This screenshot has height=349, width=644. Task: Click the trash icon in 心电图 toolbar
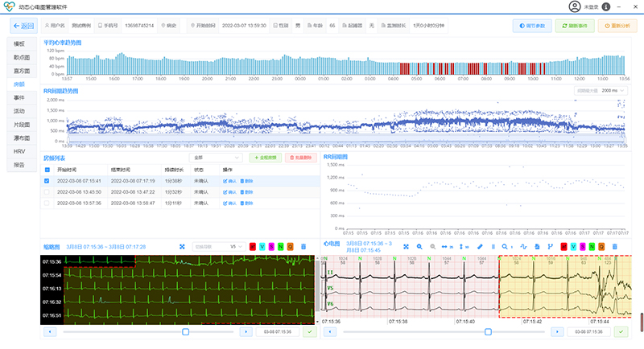tap(615, 246)
